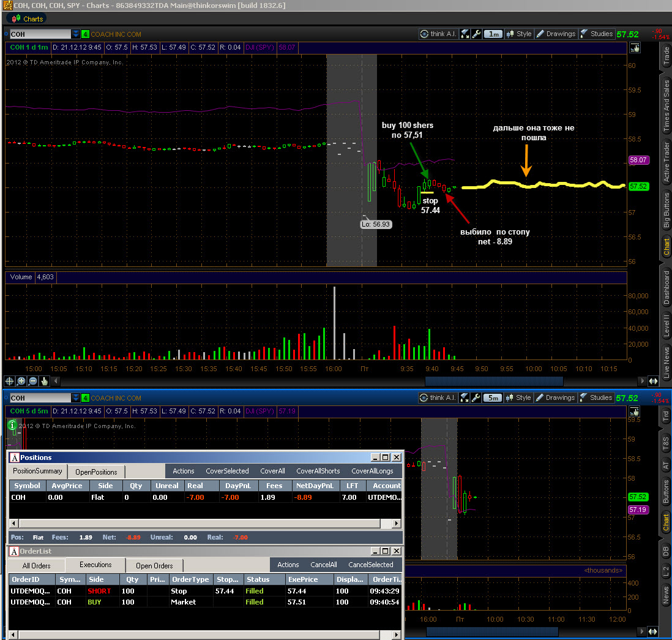Click the green 4 badge on the upper chart

[x=85, y=34]
